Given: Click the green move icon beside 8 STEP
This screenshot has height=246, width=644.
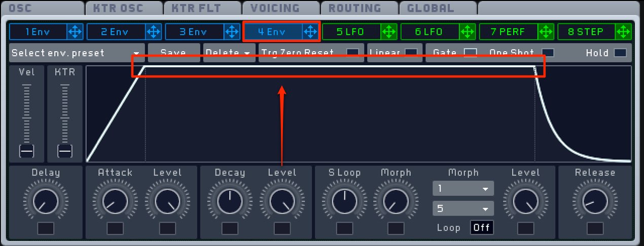Looking at the screenshot, I should pyautogui.click(x=624, y=32).
